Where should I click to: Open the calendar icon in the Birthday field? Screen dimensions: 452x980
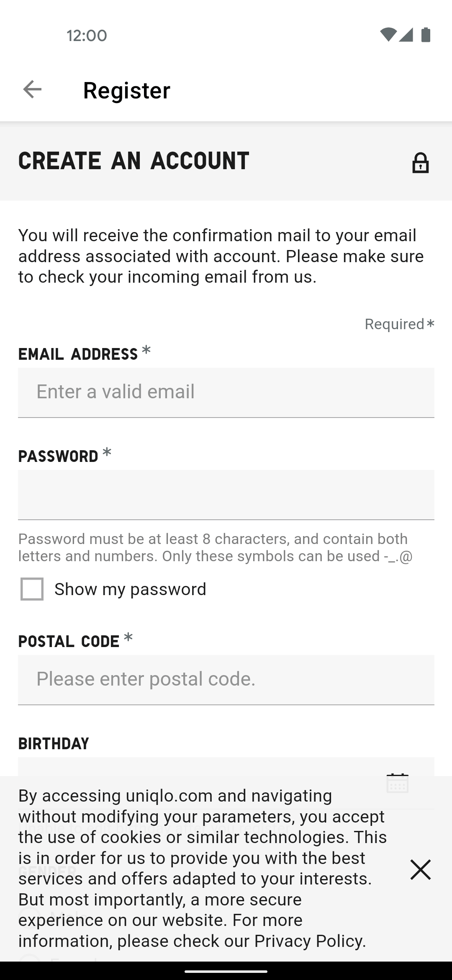(397, 783)
